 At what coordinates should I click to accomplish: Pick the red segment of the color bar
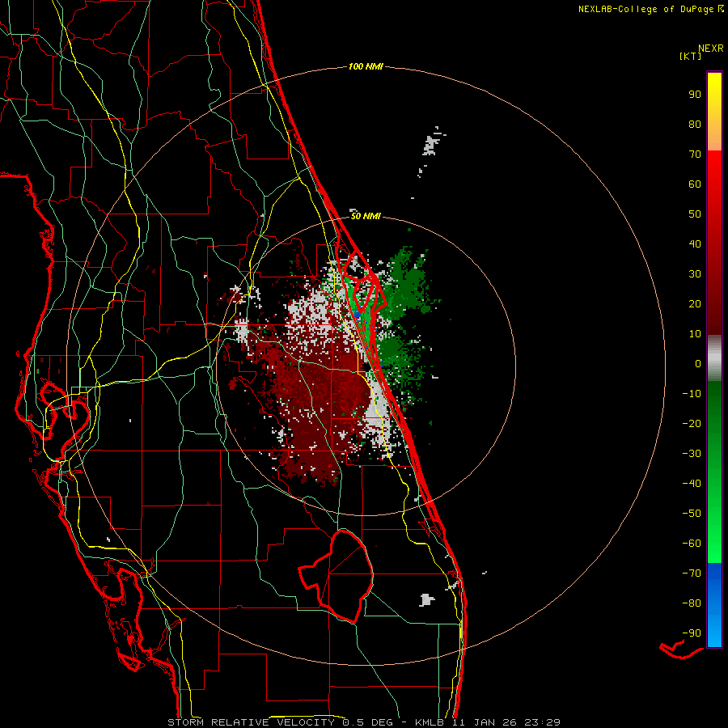(x=714, y=243)
